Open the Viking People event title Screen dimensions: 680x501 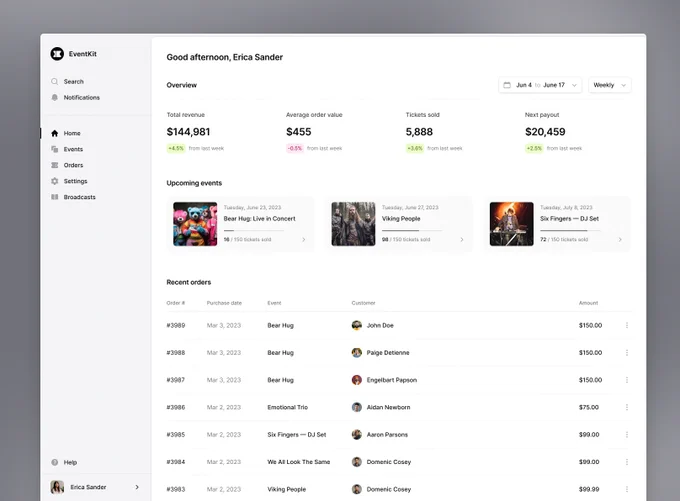[x=401, y=219]
